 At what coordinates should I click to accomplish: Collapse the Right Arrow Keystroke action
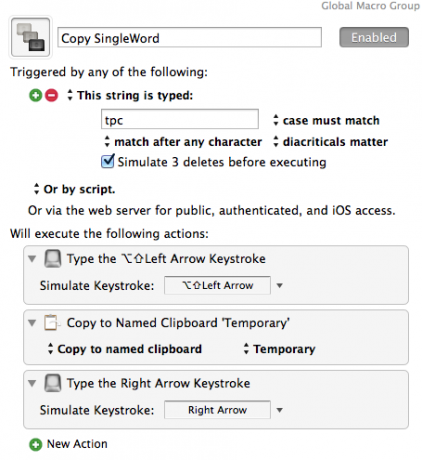click(x=32, y=383)
